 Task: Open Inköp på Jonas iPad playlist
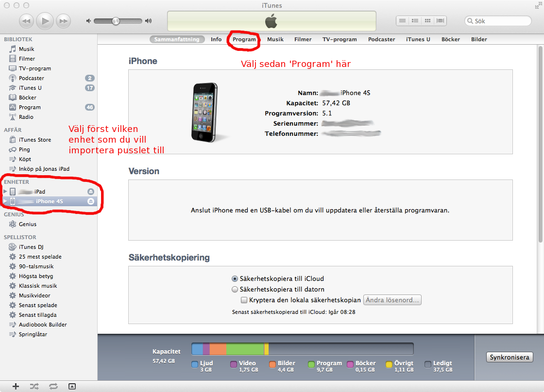click(49, 169)
